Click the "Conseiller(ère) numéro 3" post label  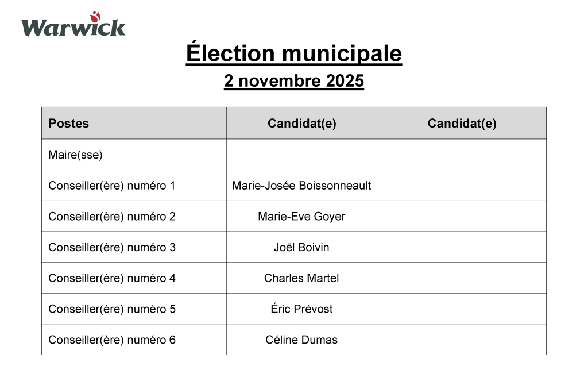[x=111, y=248]
